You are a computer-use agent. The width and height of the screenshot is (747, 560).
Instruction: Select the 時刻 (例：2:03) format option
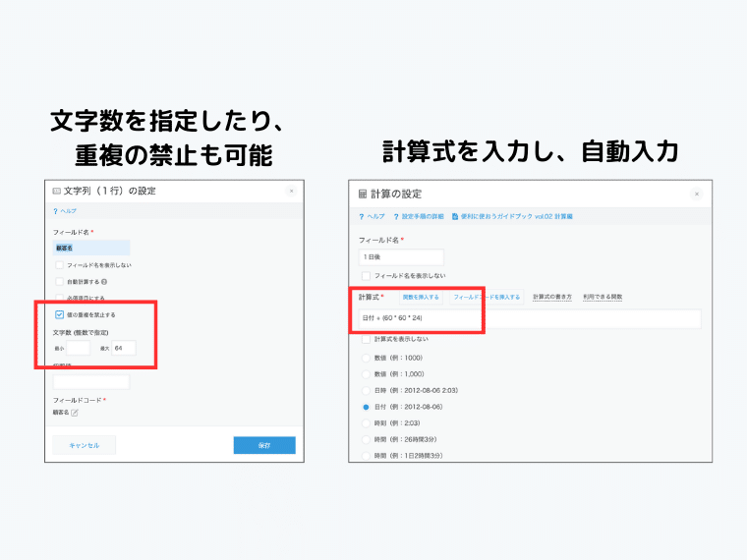tap(367, 422)
